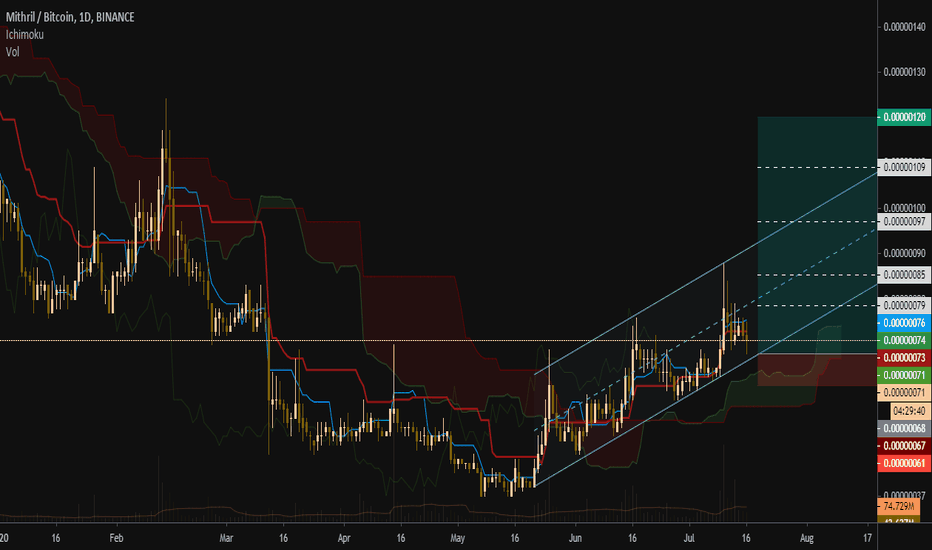Click the dark red 0.00000067 price tag
The image size is (932, 550).
(904, 445)
